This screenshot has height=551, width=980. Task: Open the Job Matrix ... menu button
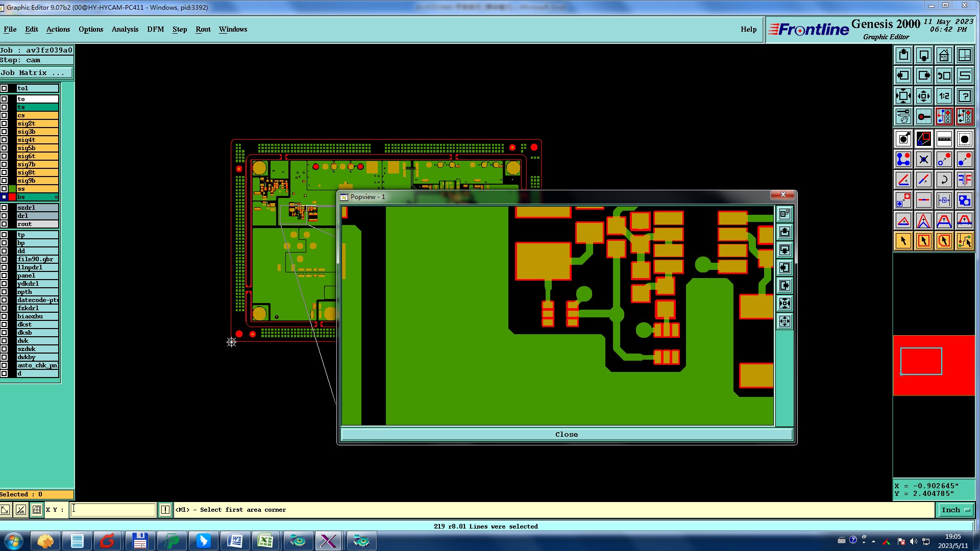pos(36,73)
